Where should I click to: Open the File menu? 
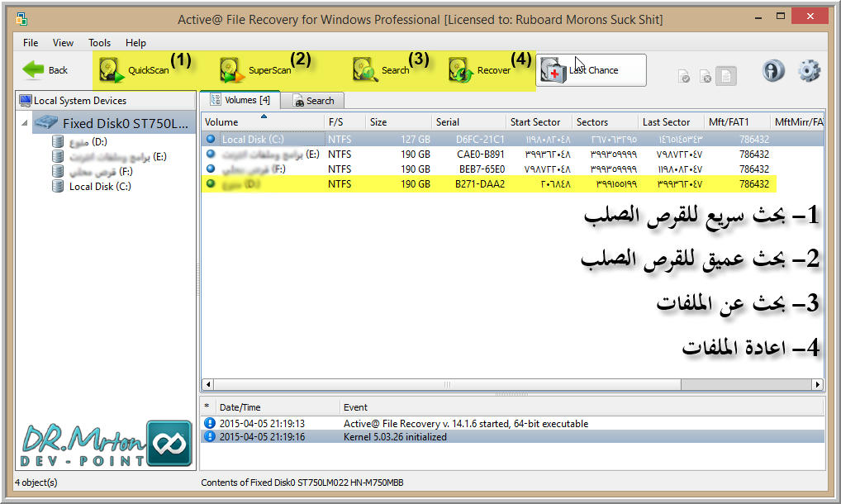coord(31,43)
